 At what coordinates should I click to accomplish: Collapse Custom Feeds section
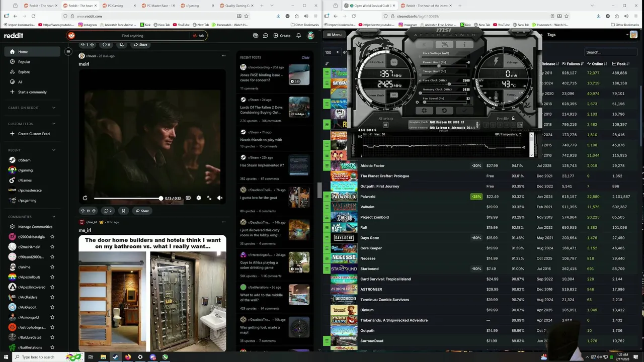pos(54,124)
